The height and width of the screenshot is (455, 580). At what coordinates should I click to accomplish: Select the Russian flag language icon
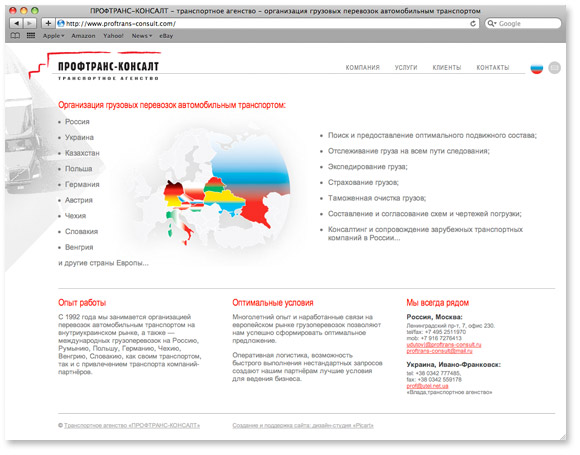(x=537, y=68)
